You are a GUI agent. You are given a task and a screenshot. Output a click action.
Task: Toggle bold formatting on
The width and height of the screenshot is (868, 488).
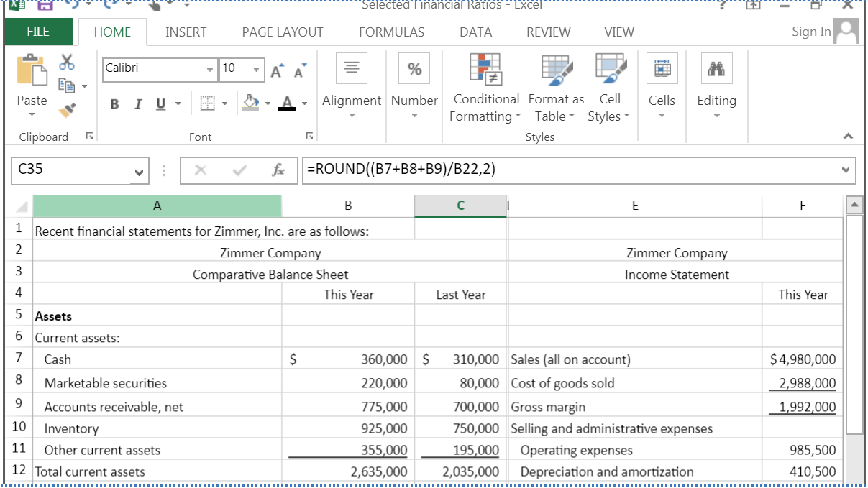click(113, 103)
